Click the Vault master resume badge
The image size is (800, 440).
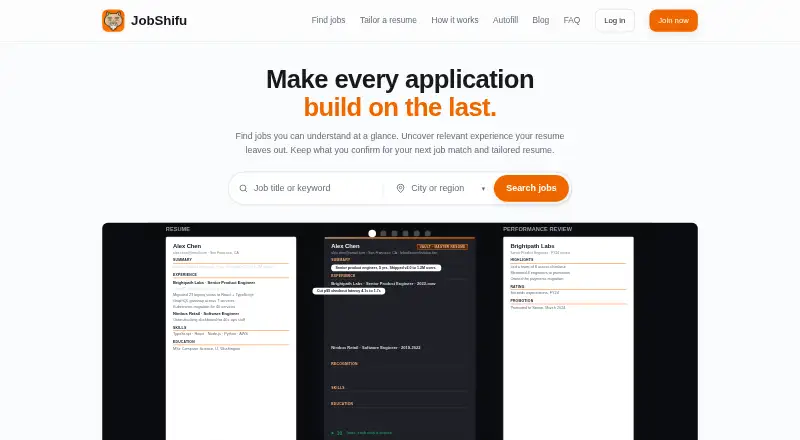point(443,247)
